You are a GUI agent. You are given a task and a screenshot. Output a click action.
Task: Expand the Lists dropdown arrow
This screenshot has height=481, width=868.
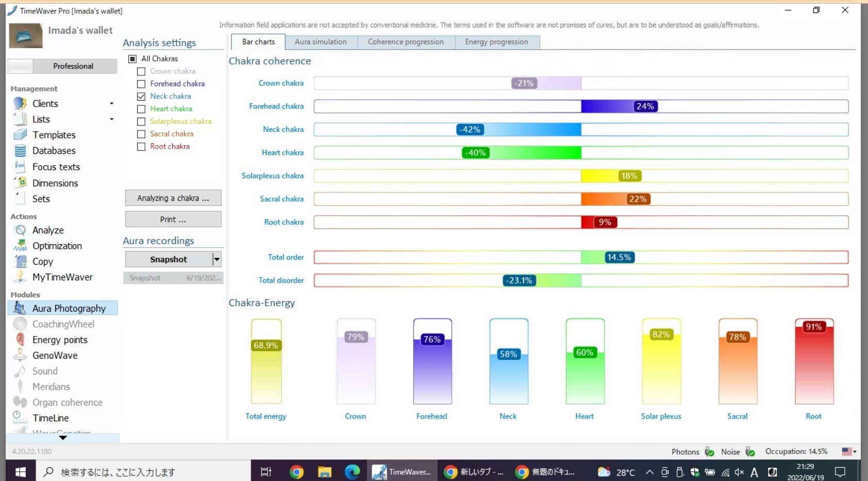(111, 119)
